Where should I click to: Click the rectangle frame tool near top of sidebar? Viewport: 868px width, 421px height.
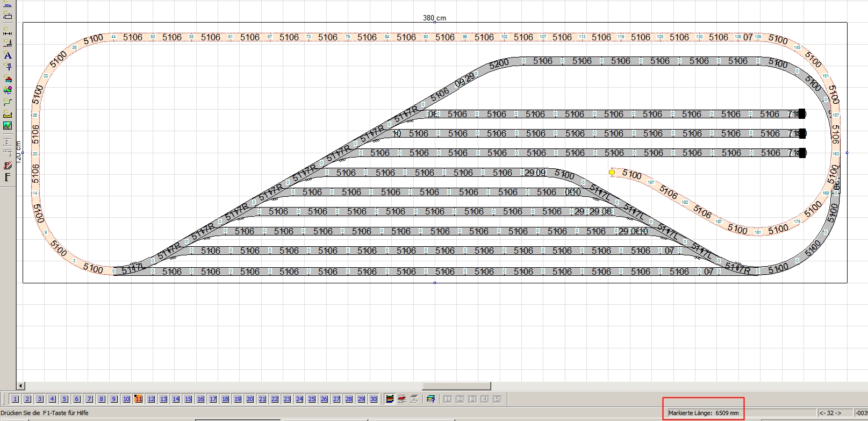[8, 16]
